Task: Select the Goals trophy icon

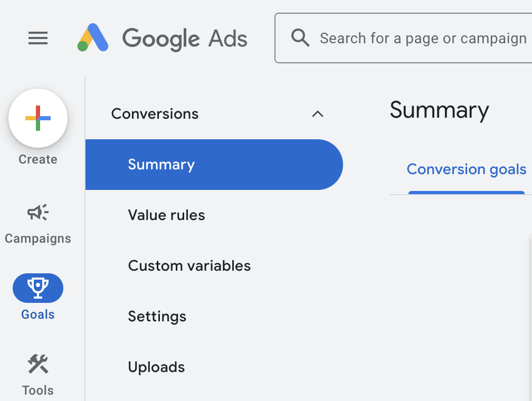Action: point(38,288)
